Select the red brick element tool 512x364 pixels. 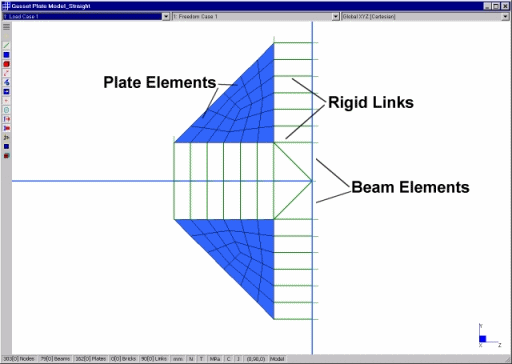click(x=6, y=64)
